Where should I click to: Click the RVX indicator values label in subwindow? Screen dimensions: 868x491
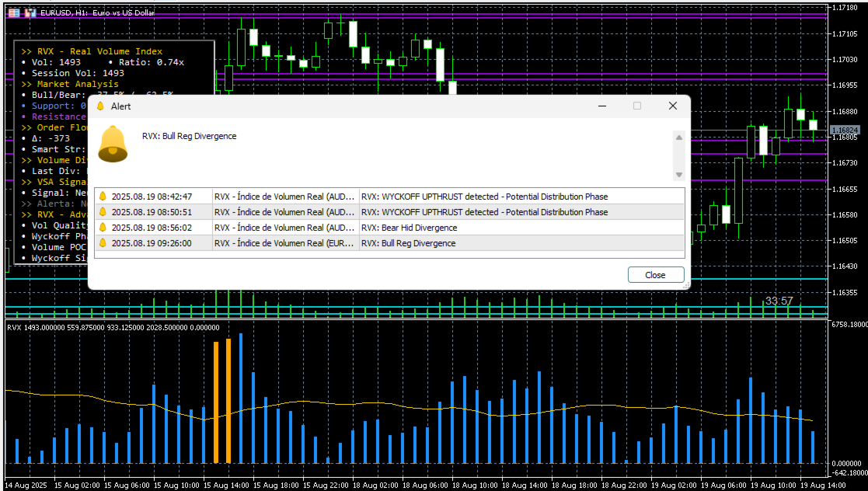click(x=113, y=327)
